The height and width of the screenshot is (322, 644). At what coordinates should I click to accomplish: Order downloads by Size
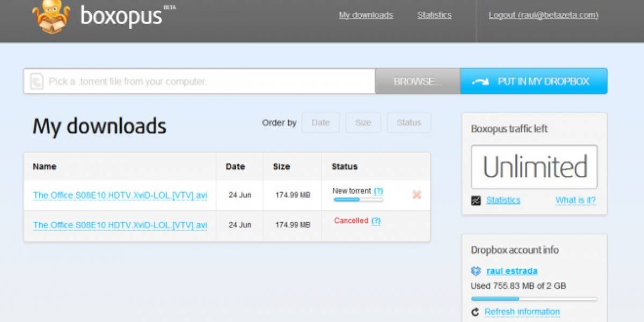tap(363, 122)
